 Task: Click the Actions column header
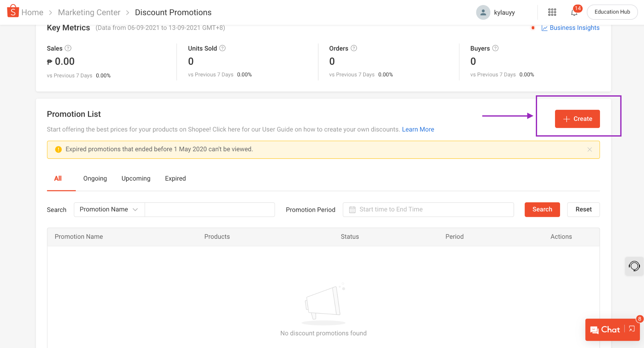click(x=561, y=237)
